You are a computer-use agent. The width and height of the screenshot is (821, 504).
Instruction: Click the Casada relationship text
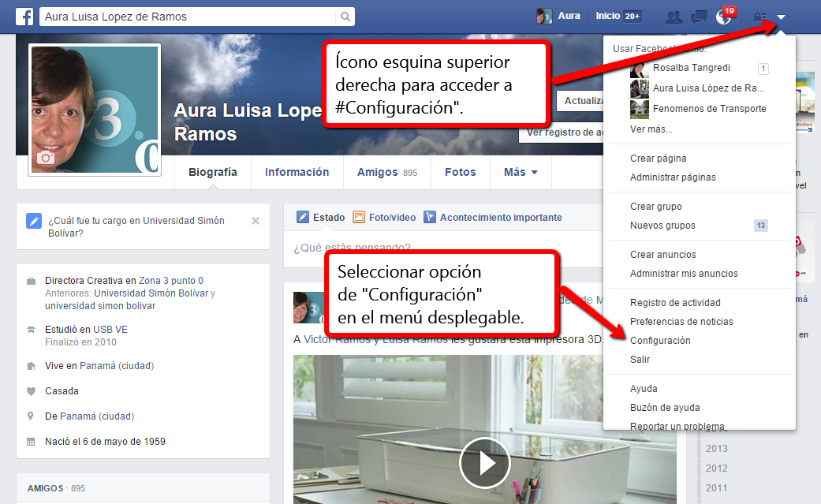click(62, 391)
